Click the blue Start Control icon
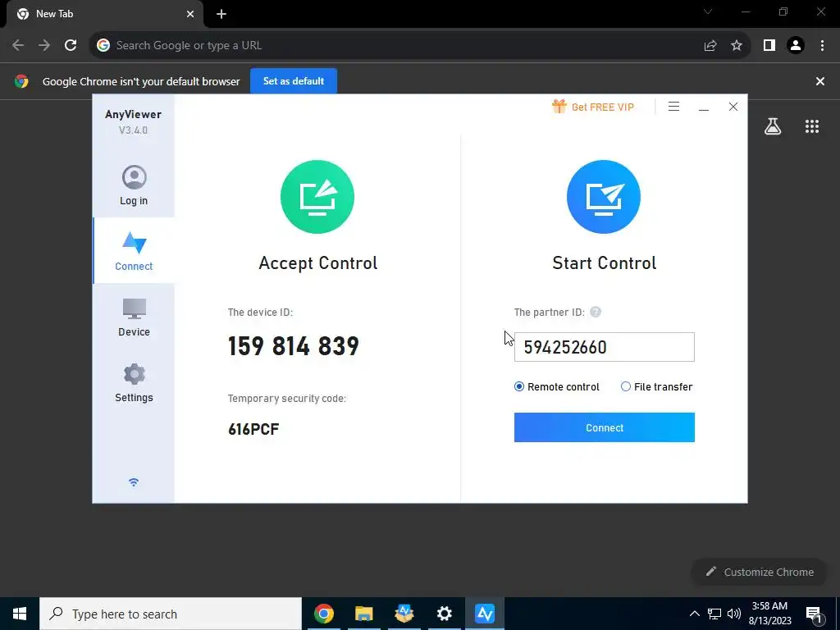Image resolution: width=840 pixels, height=630 pixels. (x=604, y=197)
